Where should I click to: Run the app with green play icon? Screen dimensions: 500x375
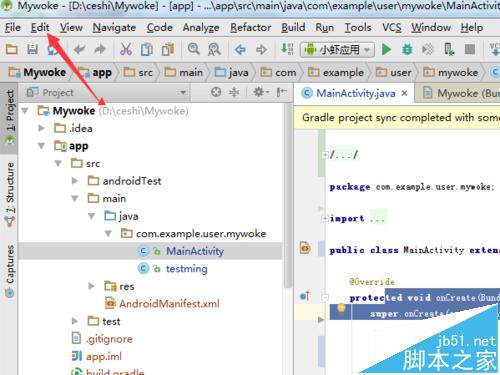[x=386, y=50]
